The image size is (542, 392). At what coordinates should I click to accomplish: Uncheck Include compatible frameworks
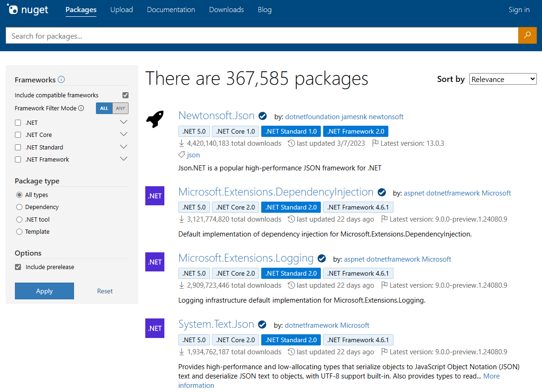[x=125, y=95]
